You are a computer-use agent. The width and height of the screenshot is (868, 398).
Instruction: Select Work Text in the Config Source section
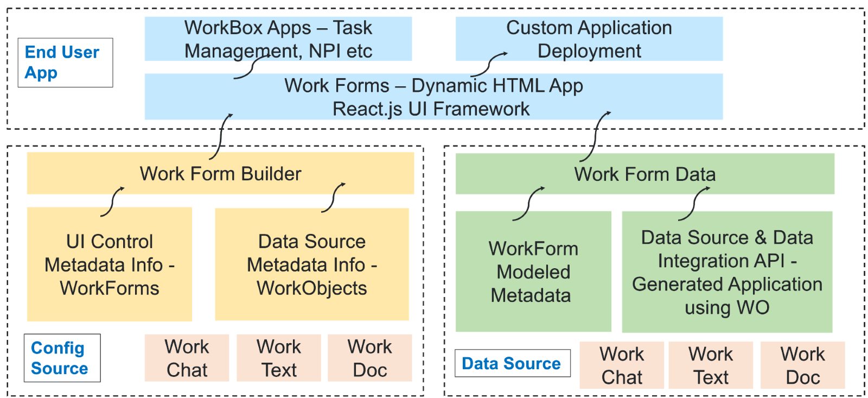pyautogui.click(x=279, y=358)
